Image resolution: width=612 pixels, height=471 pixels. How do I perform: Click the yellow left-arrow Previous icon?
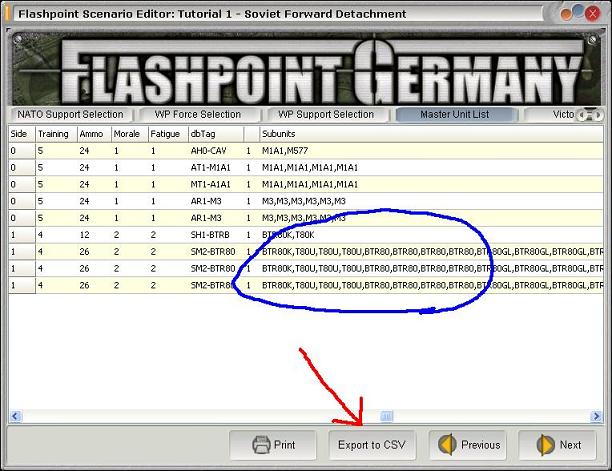coord(447,444)
